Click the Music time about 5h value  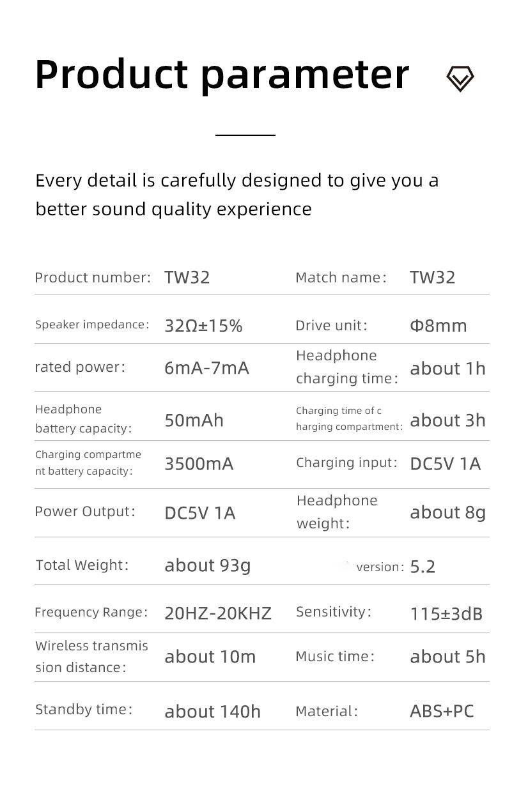447,657
